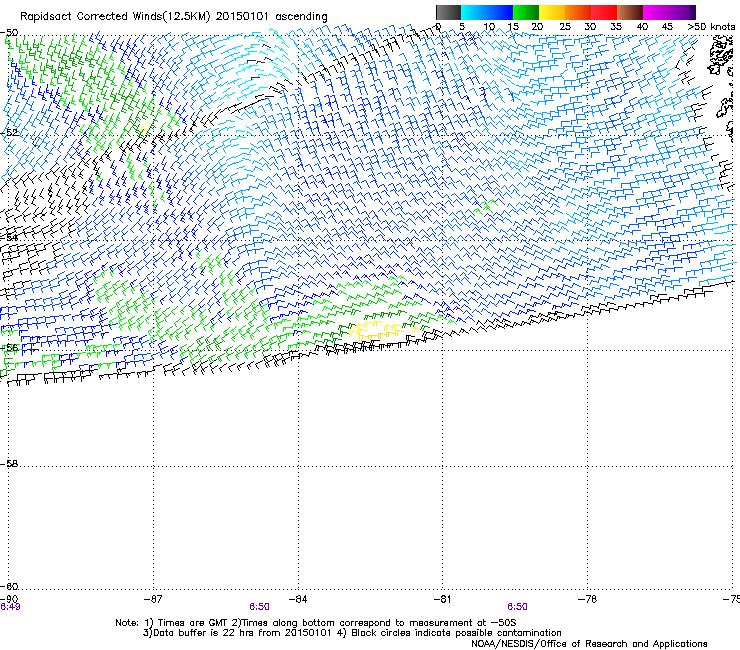
Task: Pick the brown 35-40 knots legend segment
Action: pos(630,12)
